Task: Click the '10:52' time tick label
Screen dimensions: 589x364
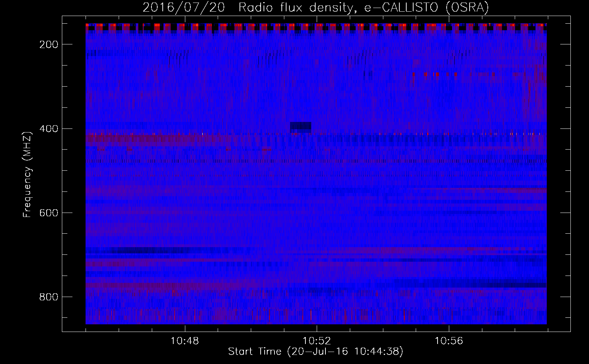Action: click(317, 341)
